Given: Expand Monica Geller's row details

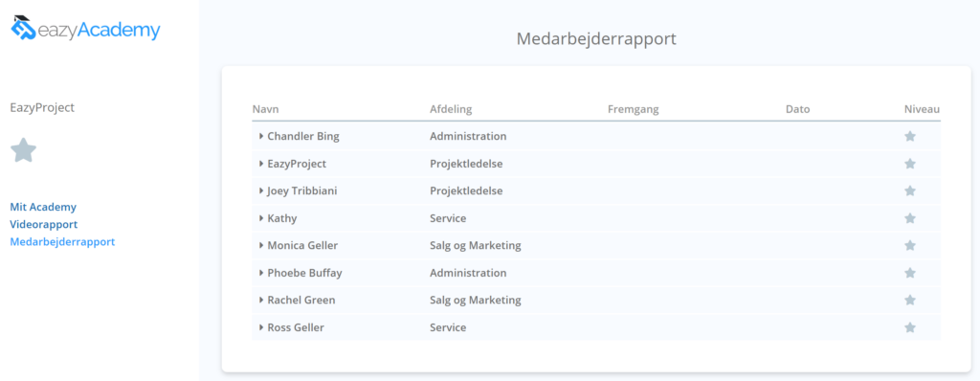Looking at the screenshot, I should point(261,245).
